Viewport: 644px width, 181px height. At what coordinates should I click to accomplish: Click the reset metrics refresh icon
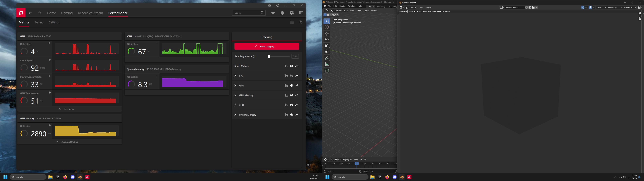click(x=301, y=22)
